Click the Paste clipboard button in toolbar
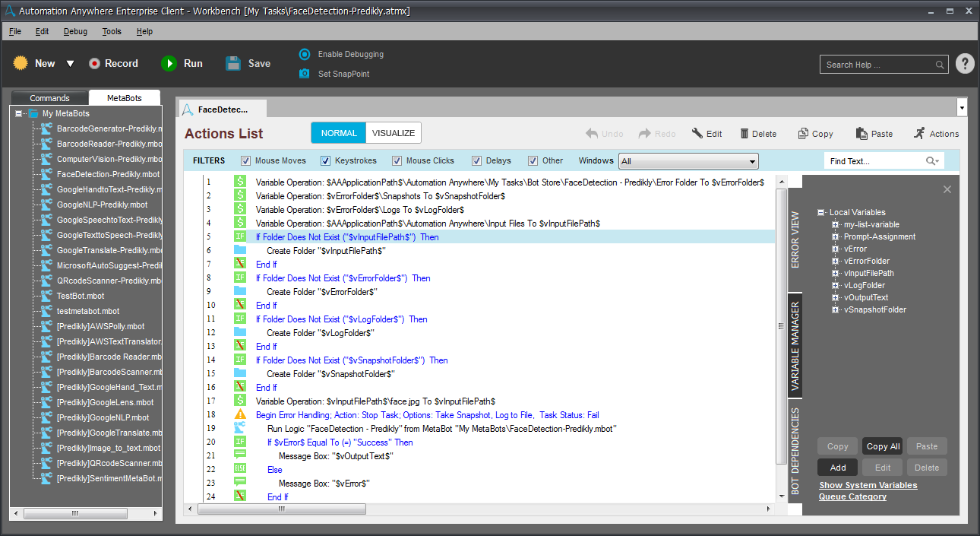Screen dimensions: 980x536 [874, 134]
